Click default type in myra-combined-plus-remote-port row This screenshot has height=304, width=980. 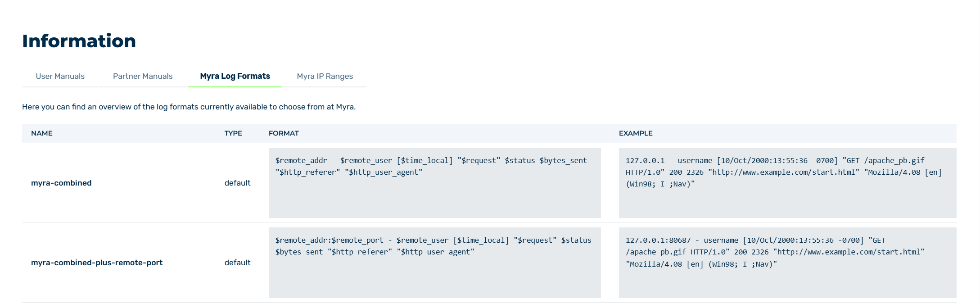tap(237, 263)
